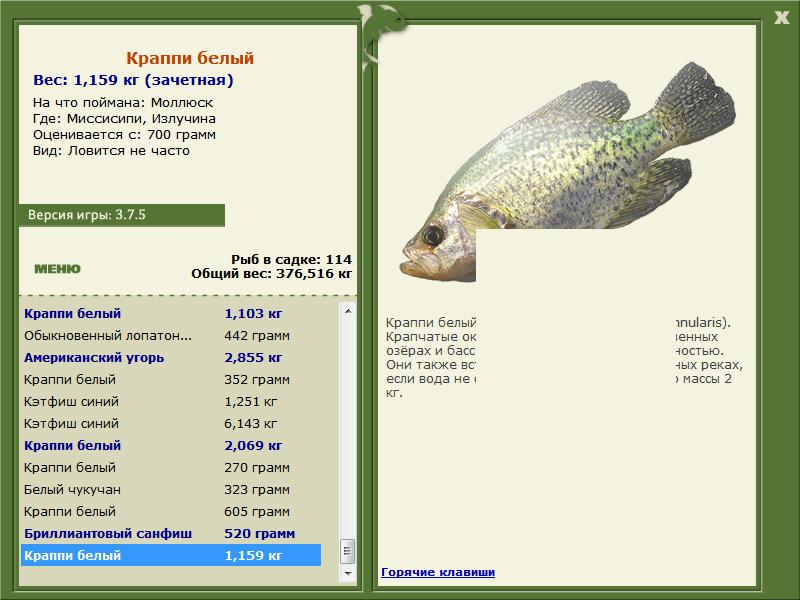Click the Вид: Ловится не часто line
The width and height of the screenshot is (800, 600).
tap(111, 151)
